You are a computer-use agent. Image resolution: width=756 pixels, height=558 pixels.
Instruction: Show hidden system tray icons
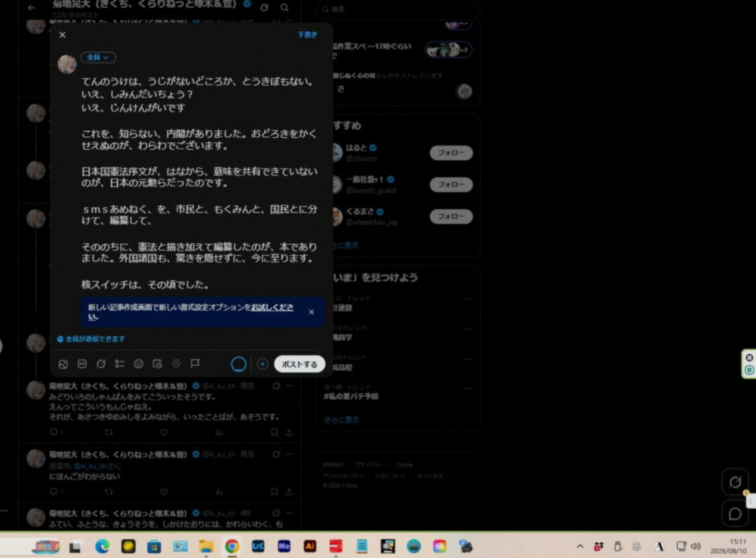pos(580,547)
